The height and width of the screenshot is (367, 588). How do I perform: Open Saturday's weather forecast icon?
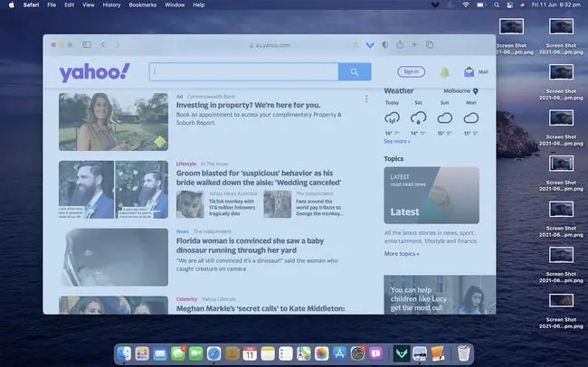(x=419, y=118)
